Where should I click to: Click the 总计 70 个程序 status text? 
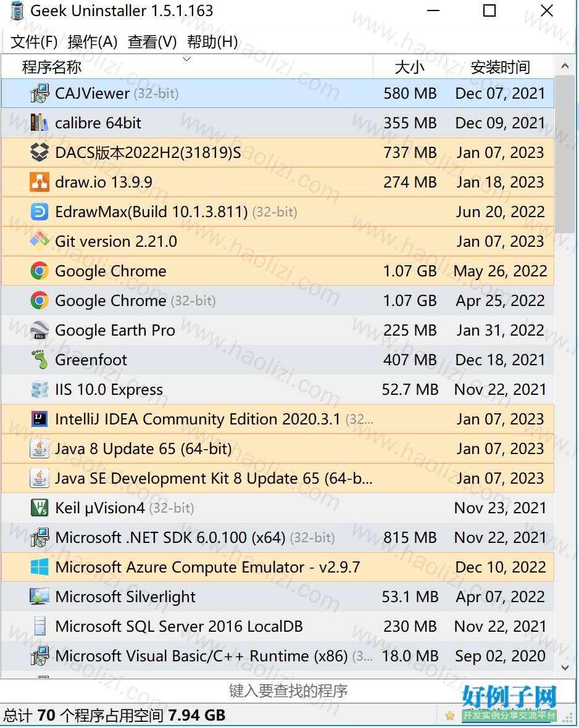(x=115, y=716)
